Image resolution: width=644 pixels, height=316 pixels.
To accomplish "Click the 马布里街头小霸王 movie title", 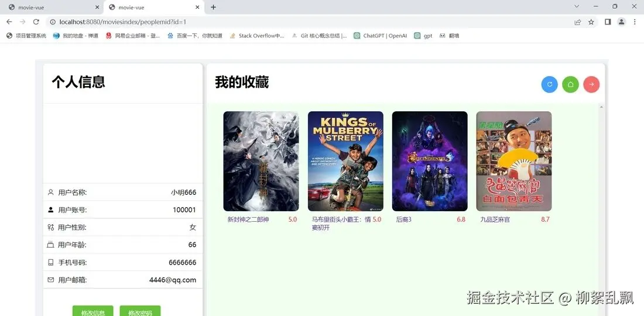I will point(341,224).
